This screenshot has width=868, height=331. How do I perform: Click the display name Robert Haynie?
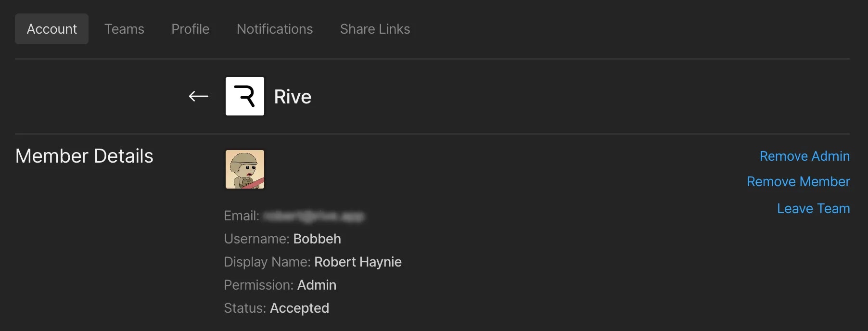[x=358, y=262]
